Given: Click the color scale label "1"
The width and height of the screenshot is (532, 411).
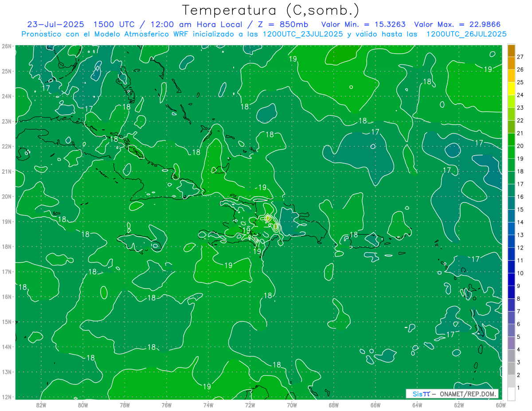Looking at the screenshot, I should coord(518,388).
